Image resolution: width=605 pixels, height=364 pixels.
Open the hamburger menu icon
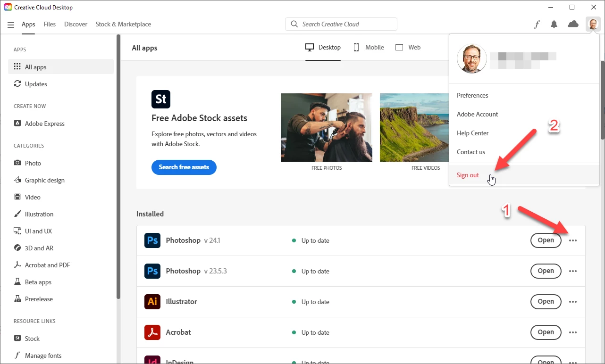click(x=11, y=25)
